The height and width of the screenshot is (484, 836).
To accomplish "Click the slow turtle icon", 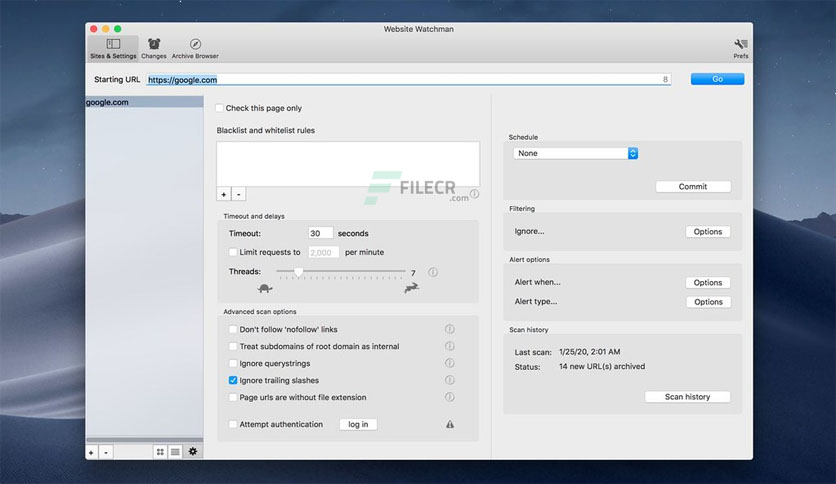I will [264, 288].
